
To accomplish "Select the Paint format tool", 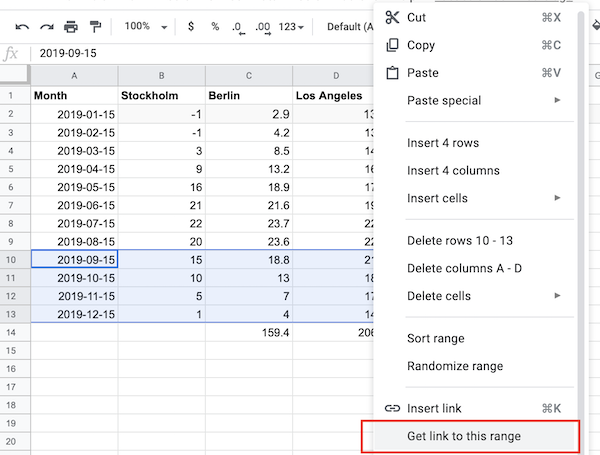I will [x=95, y=26].
